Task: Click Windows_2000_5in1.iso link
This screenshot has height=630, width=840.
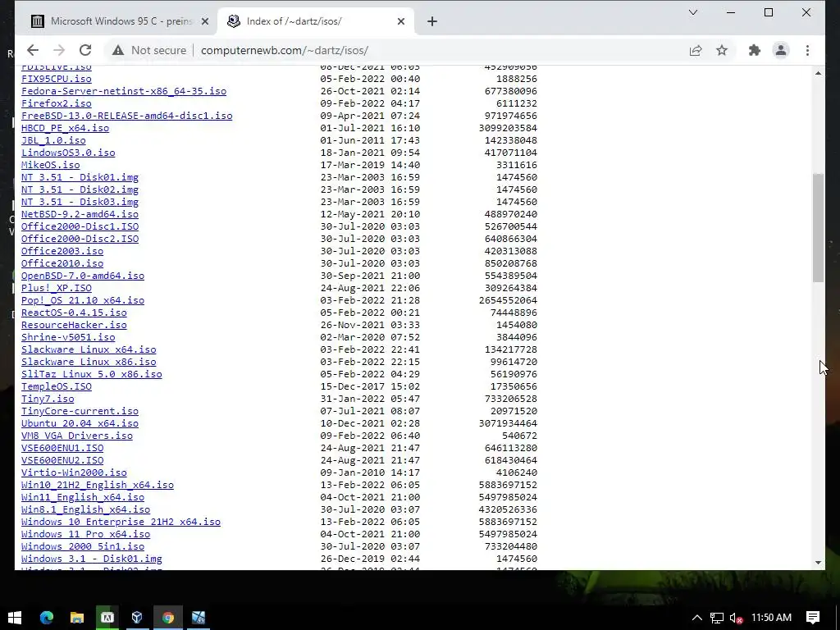Action: coord(83,547)
